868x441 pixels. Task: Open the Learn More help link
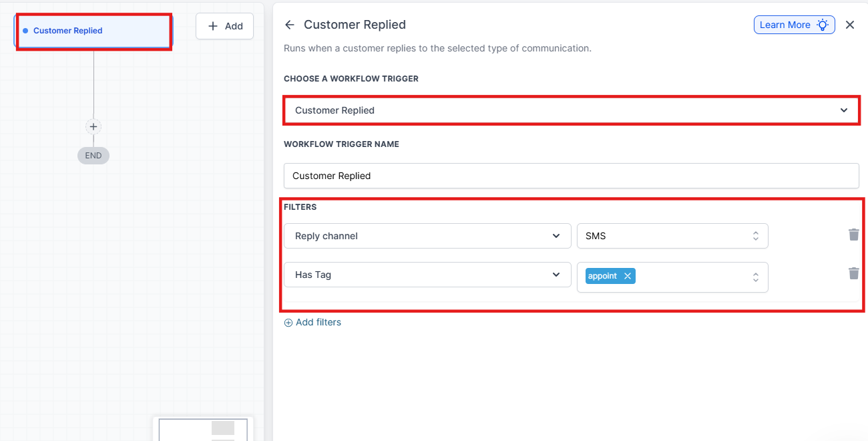pos(785,25)
